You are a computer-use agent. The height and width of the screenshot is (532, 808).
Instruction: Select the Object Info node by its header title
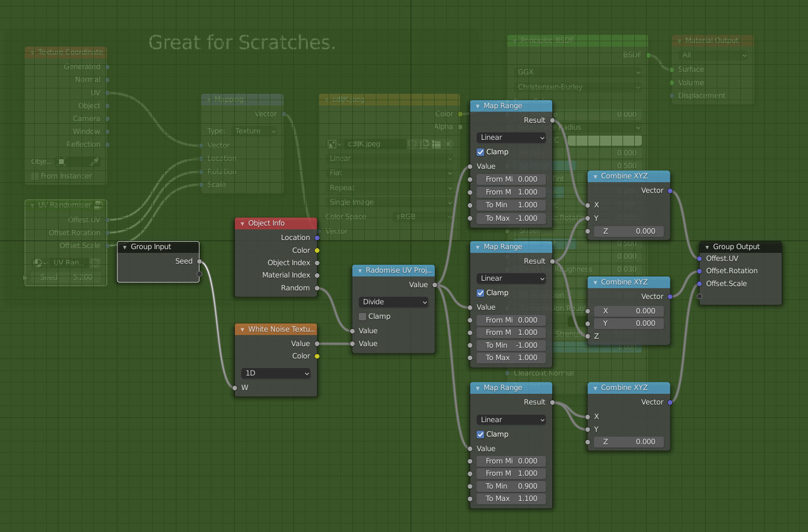point(266,223)
